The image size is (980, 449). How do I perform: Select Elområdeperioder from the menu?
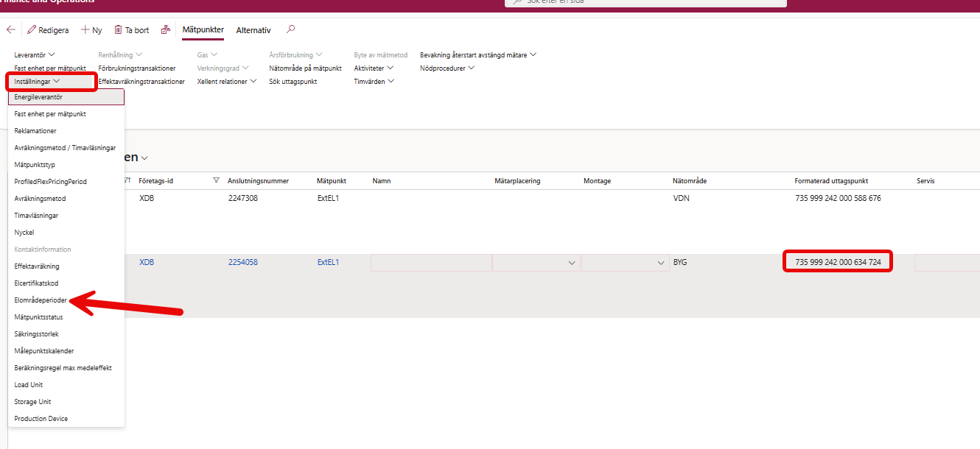click(x=41, y=300)
